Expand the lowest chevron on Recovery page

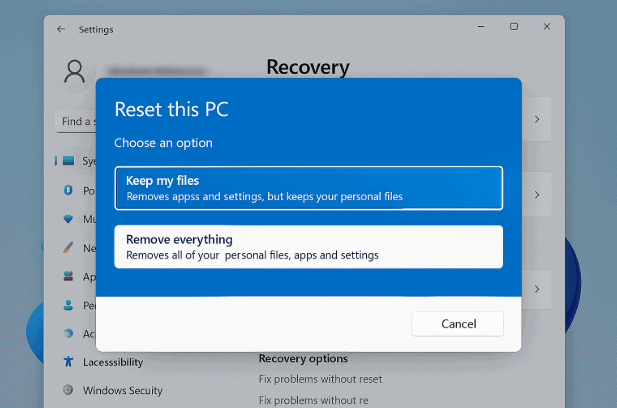tap(537, 289)
